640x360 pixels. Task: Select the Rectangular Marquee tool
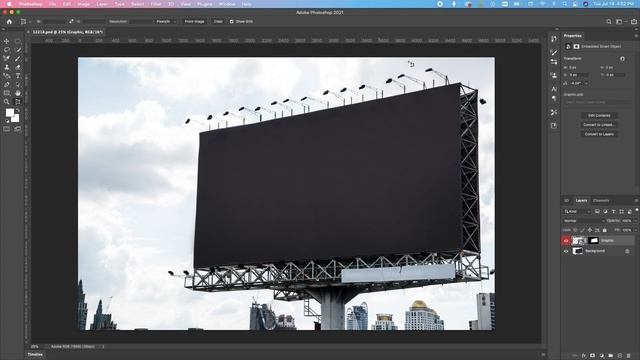(18, 41)
